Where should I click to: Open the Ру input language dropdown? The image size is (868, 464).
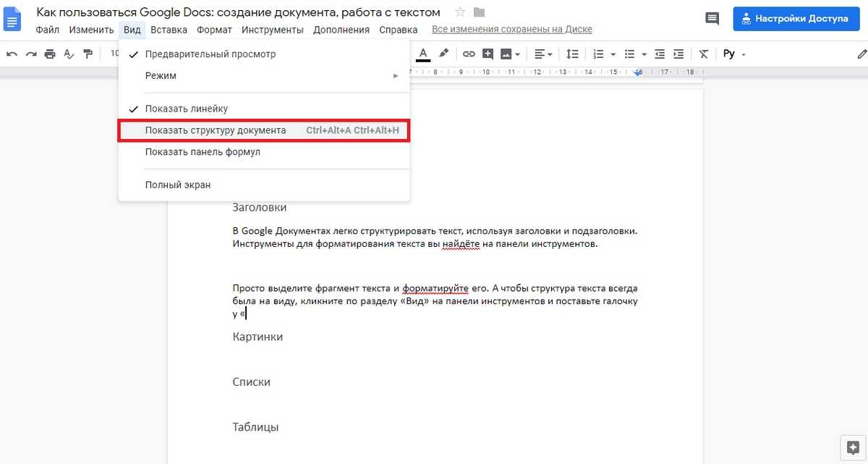[x=734, y=54]
